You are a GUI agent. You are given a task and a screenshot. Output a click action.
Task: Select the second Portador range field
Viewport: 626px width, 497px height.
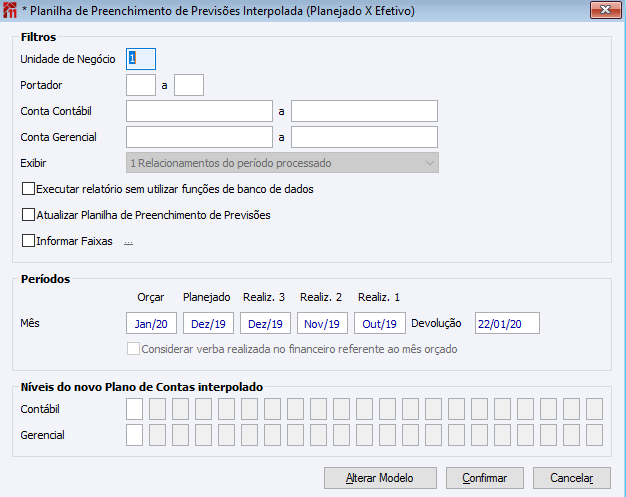pyautogui.click(x=189, y=85)
